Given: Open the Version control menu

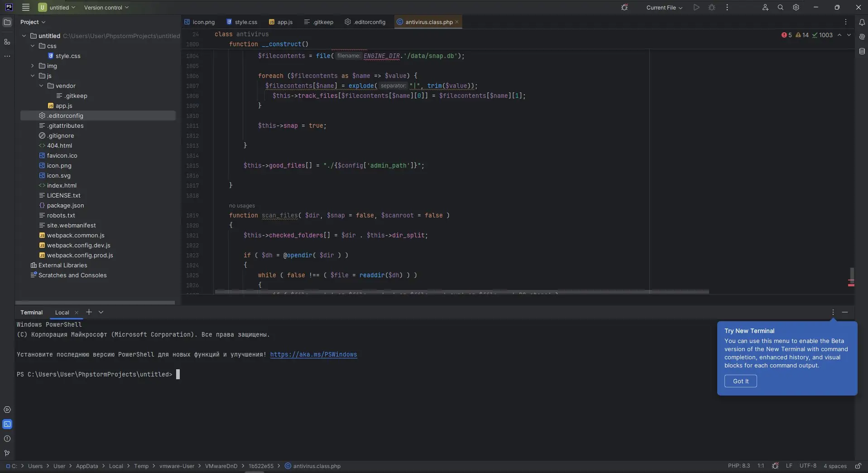Looking at the screenshot, I should tap(106, 7).
